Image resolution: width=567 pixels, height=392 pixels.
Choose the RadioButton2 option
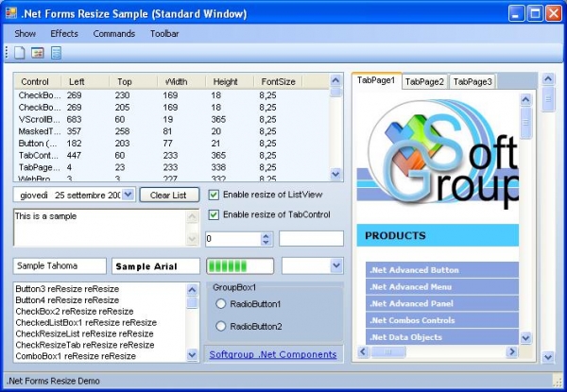tap(221, 326)
